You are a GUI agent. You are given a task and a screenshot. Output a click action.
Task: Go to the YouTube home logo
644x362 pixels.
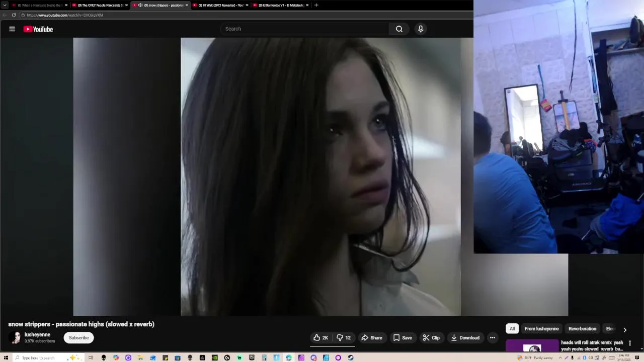(38, 29)
